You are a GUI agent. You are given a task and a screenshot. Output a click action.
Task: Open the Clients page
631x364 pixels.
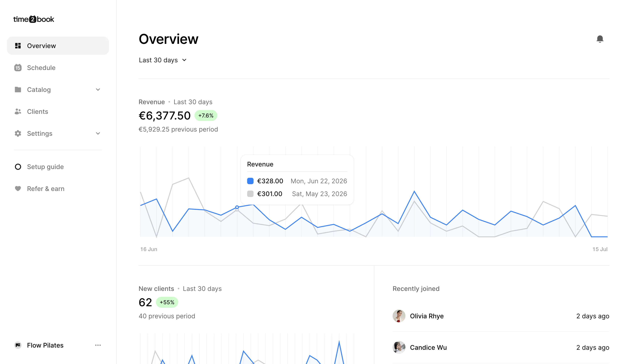point(58,111)
